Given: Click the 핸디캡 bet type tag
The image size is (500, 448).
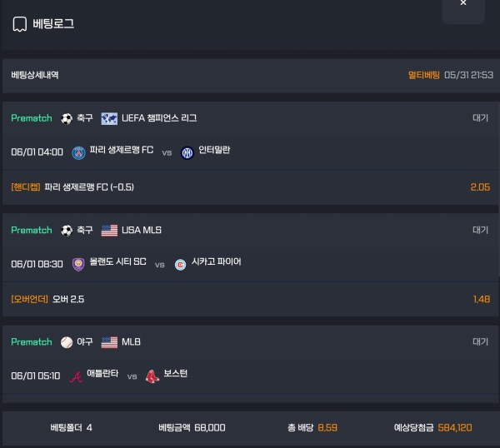Looking at the screenshot, I should (26, 187).
